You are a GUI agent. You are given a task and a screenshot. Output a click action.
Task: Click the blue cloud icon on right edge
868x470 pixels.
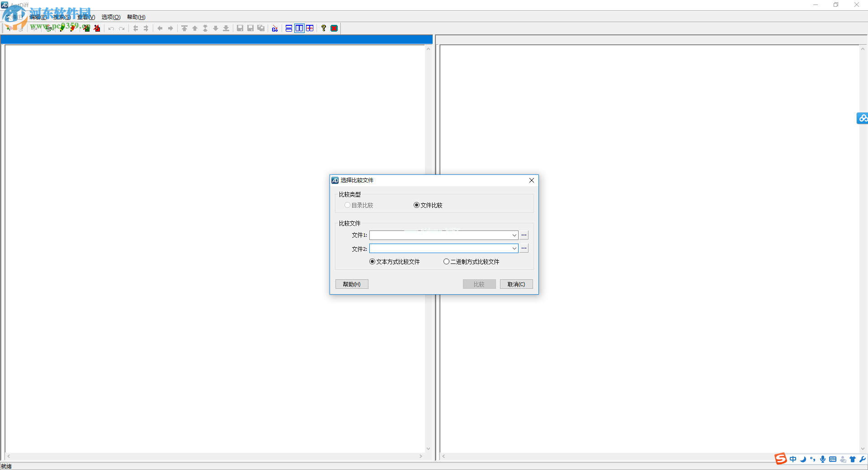coord(863,118)
